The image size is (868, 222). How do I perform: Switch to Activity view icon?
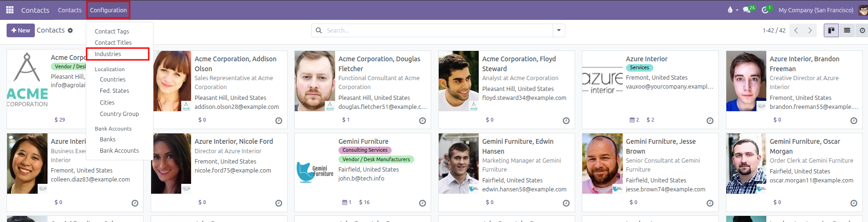click(862, 31)
